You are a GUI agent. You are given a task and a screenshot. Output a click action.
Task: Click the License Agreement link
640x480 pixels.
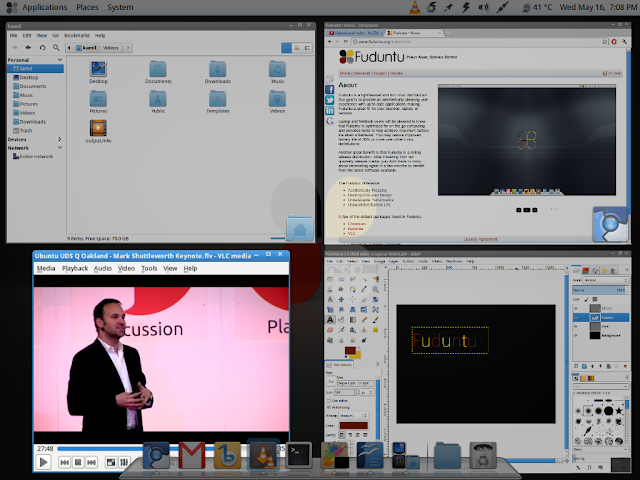480,240
